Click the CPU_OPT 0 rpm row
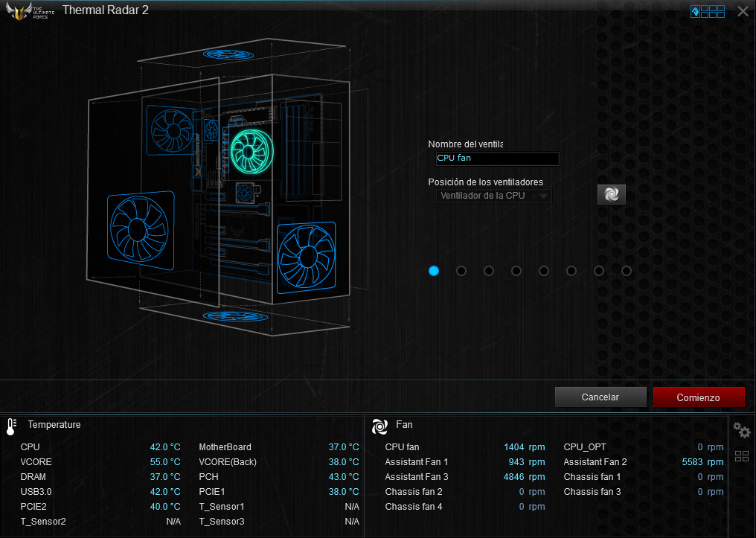The width and height of the screenshot is (756, 538). pos(644,447)
